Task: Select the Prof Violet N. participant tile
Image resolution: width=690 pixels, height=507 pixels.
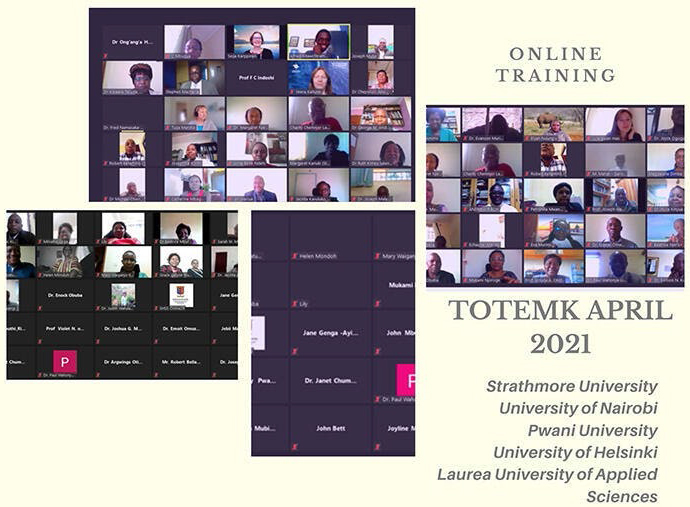Action: pos(65,328)
